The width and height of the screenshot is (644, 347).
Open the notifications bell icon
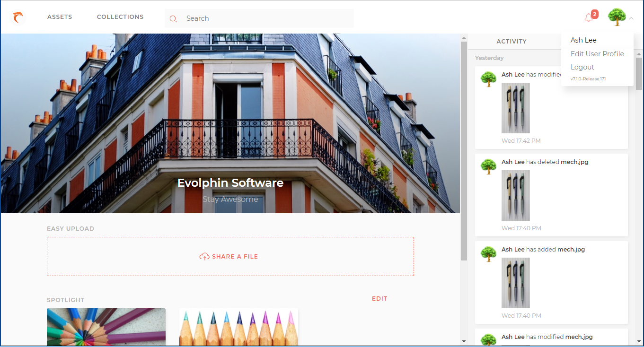589,18
